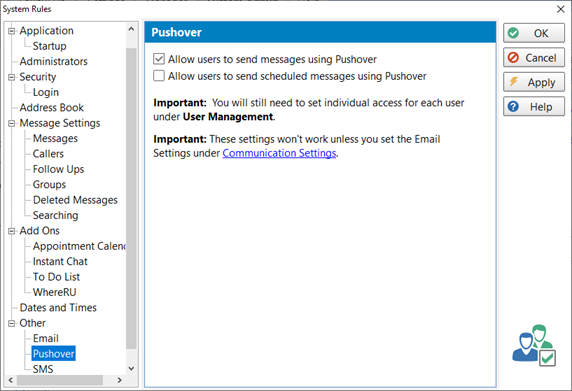Open Follow Ups settings

[58, 169]
